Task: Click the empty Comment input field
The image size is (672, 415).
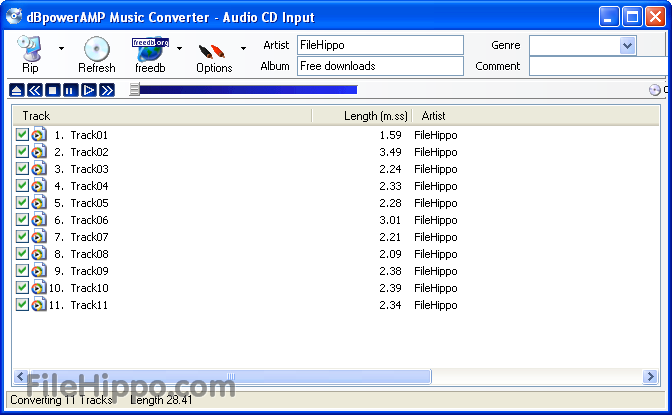Action: [600, 66]
